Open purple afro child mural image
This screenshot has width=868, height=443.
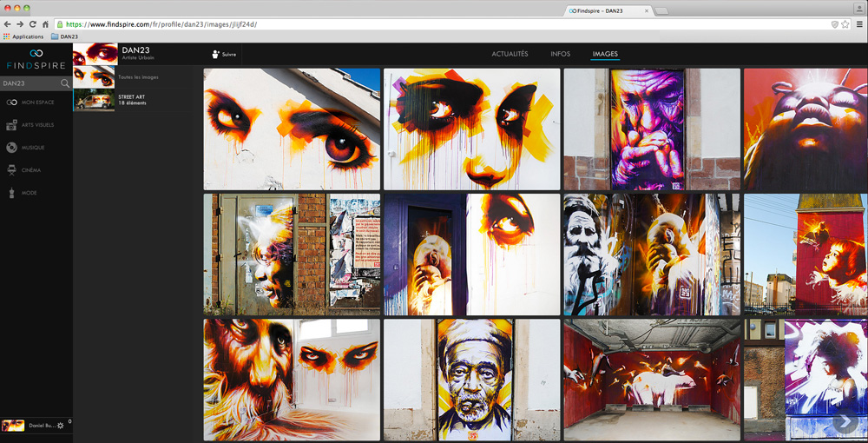(x=806, y=380)
